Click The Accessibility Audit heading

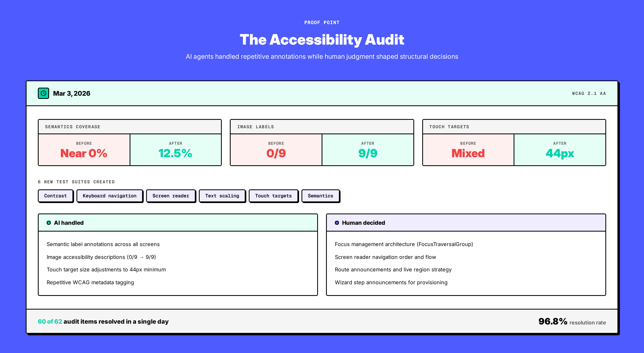click(x=322, y=39)
